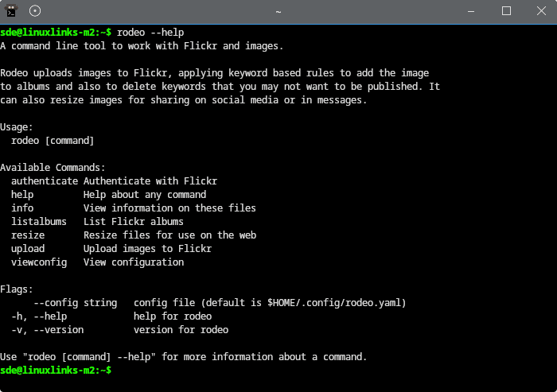Click the 'viewconfig' command name

(x=39, y=262)
